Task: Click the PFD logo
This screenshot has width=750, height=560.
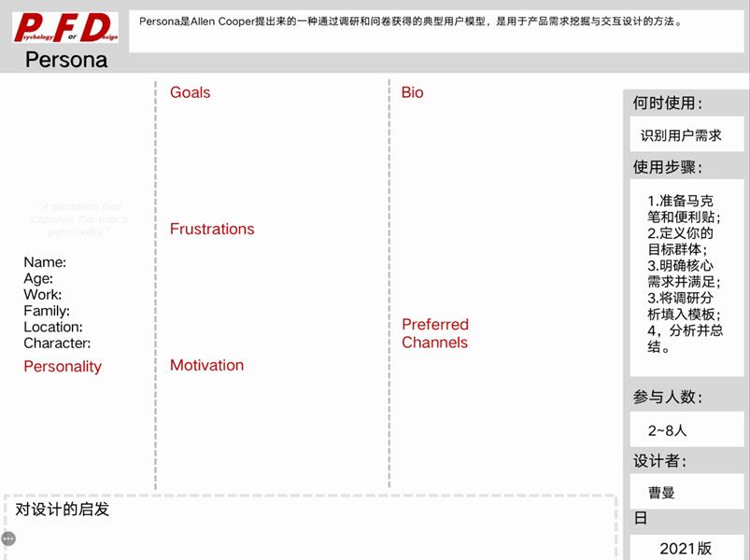Action: [x=63, y=25]
